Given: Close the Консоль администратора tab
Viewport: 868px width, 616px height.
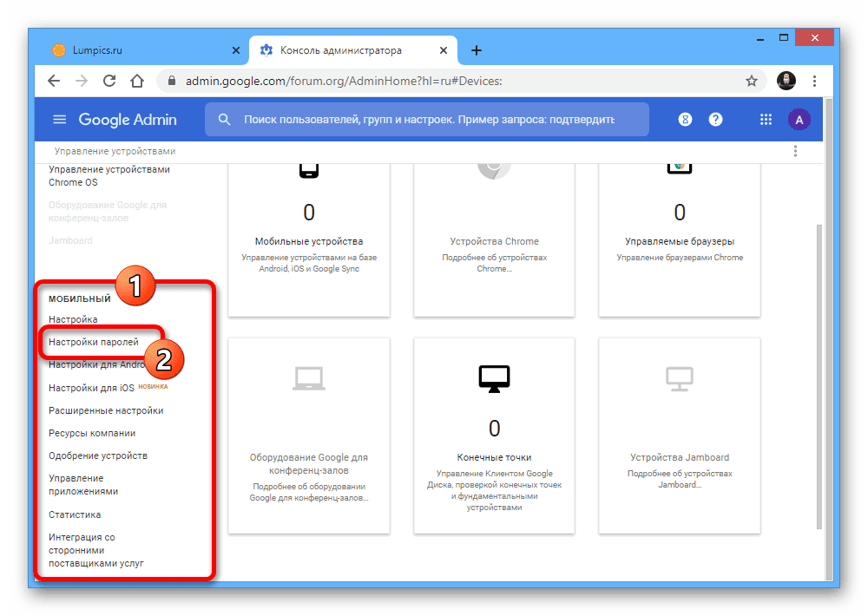Looking at the screenshot, I should [444, 50].
